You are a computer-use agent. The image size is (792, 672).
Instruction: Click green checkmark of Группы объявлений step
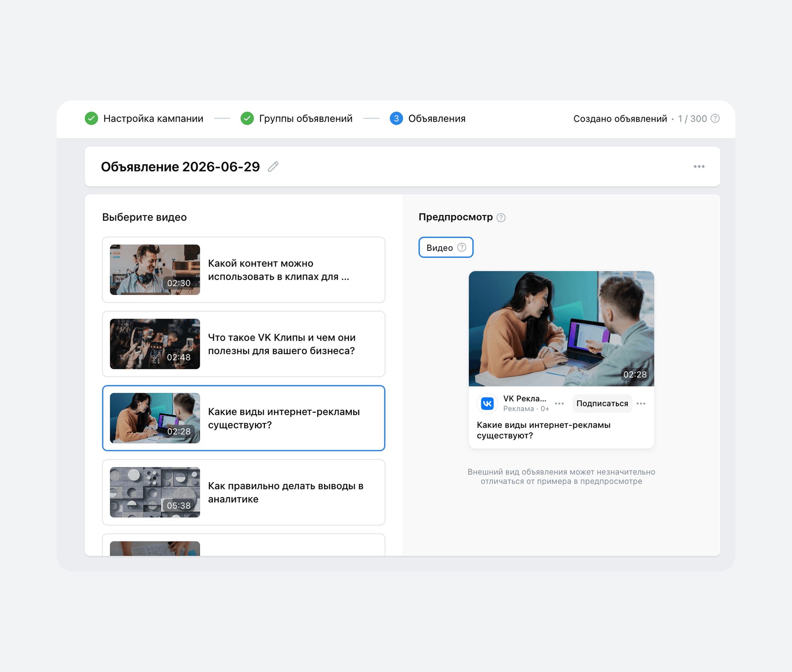point(247,118)
